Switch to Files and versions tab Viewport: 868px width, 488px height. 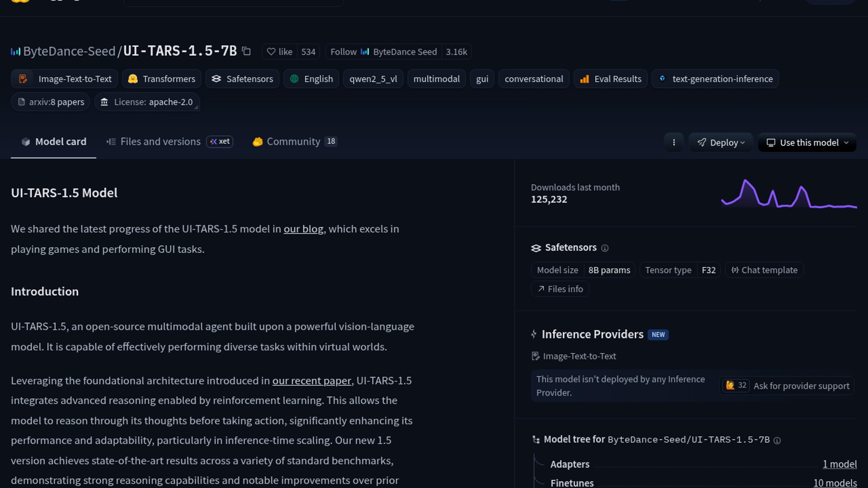[x=160, y=142]
